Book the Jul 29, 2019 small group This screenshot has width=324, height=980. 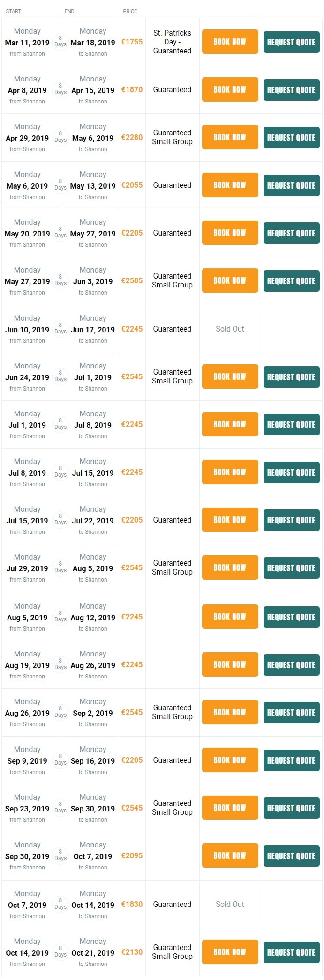(x=230, y=567)
